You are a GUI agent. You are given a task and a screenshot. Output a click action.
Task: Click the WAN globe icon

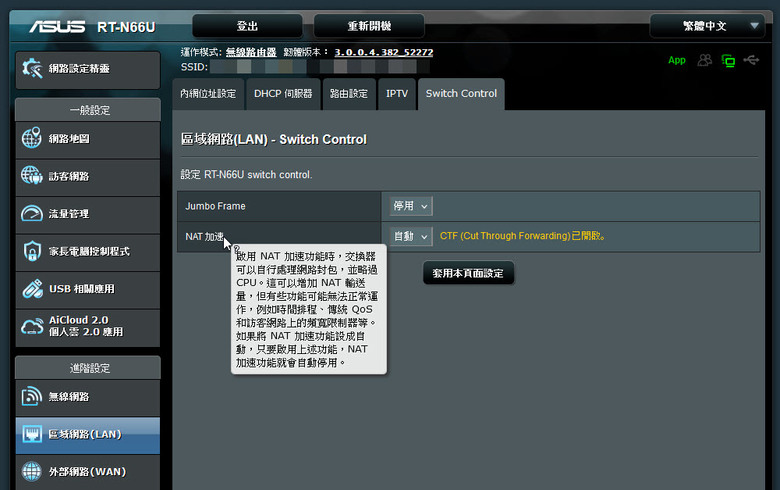(31, 472)
